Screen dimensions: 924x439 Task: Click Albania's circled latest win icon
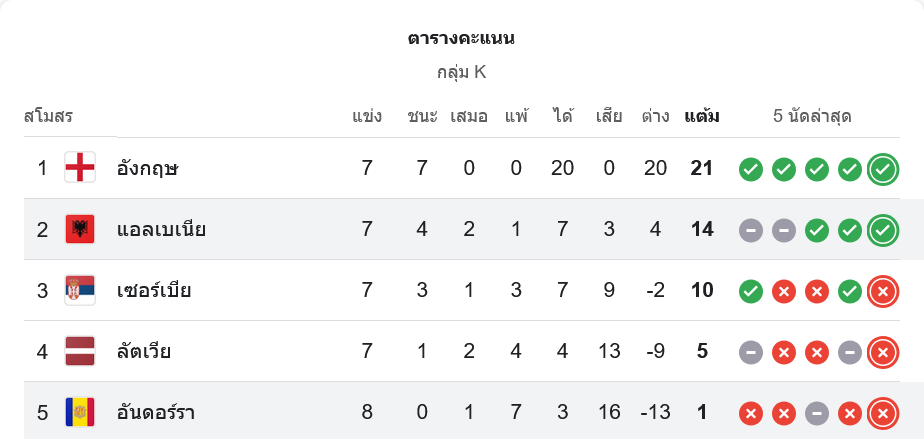(x=882, y=230)
